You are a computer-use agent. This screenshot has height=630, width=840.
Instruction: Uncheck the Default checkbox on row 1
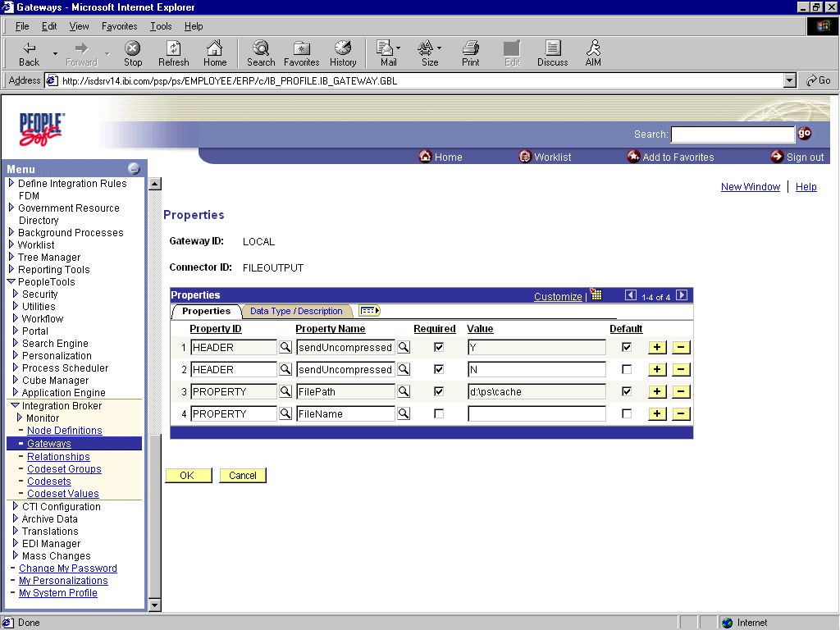click(627, 347)
